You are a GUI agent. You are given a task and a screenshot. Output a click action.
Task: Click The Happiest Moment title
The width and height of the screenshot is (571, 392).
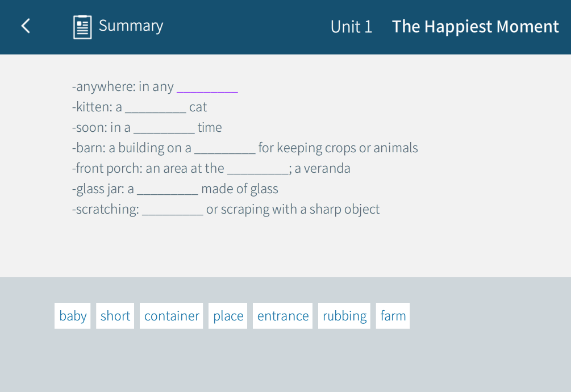click(475, 27)
